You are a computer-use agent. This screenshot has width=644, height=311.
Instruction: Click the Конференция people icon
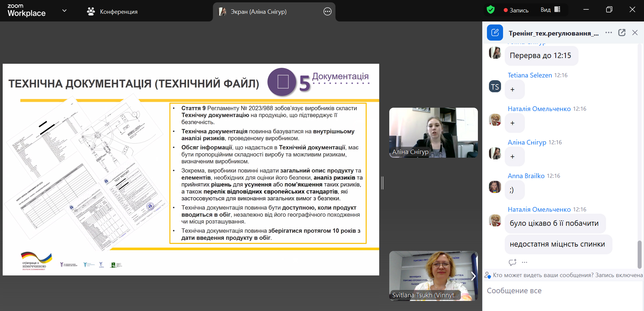(x=91, y=11)
